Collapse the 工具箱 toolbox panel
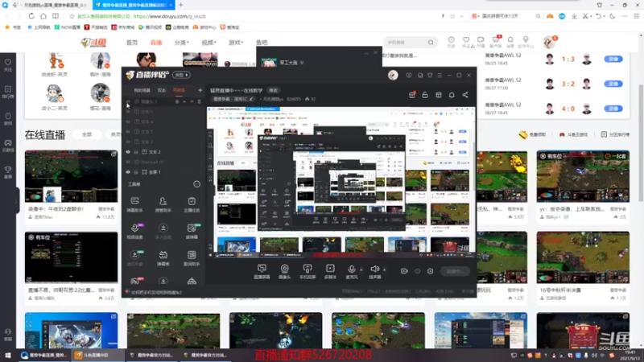Viewport: 644px width, 362px height. tap(196, 184)
